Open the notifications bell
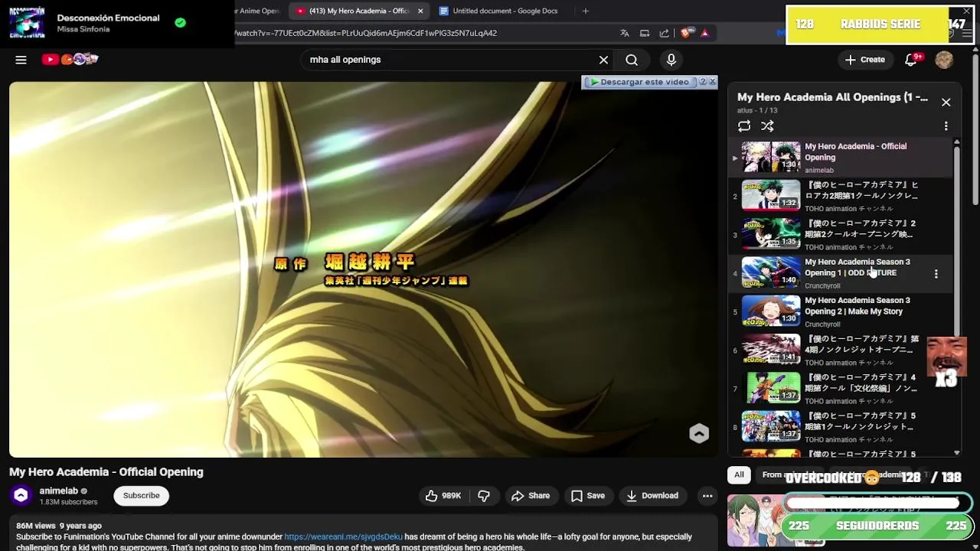Screen dimensions: 980x551 (x=911, y=60)
